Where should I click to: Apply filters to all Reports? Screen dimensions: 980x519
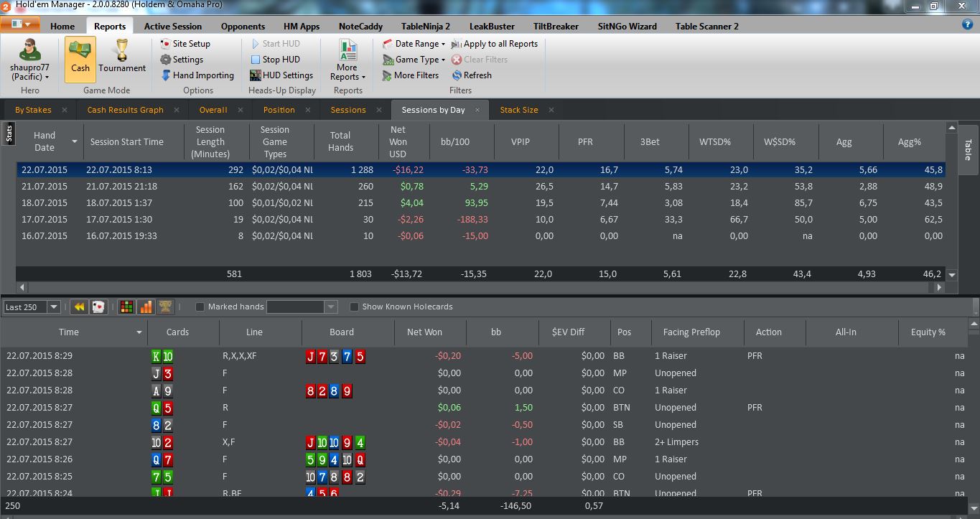click(495, 44)
